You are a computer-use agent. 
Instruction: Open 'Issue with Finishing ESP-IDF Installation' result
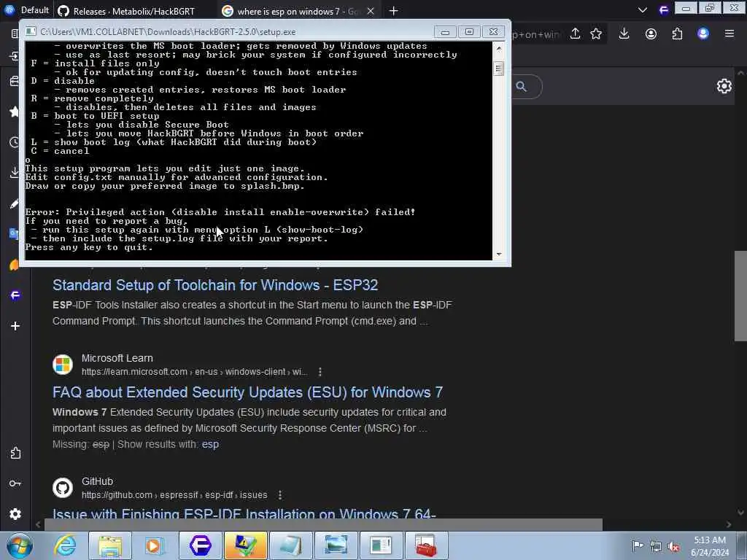point(244,513)
